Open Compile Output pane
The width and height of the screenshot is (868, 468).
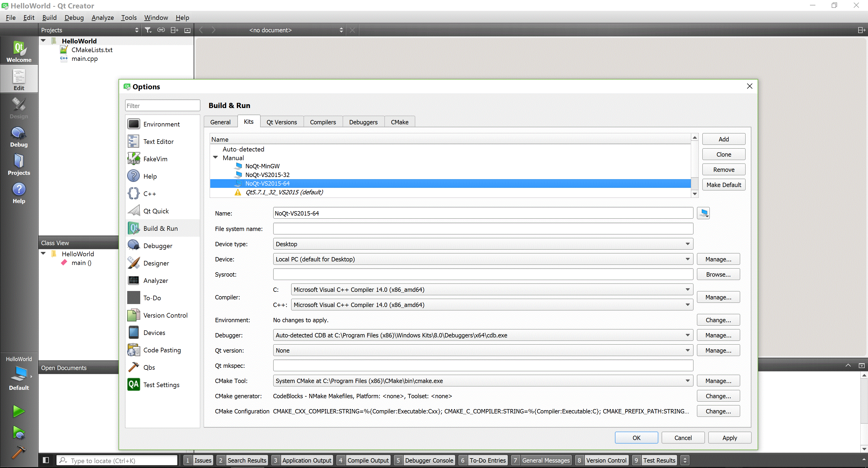(x=364, y=460)
